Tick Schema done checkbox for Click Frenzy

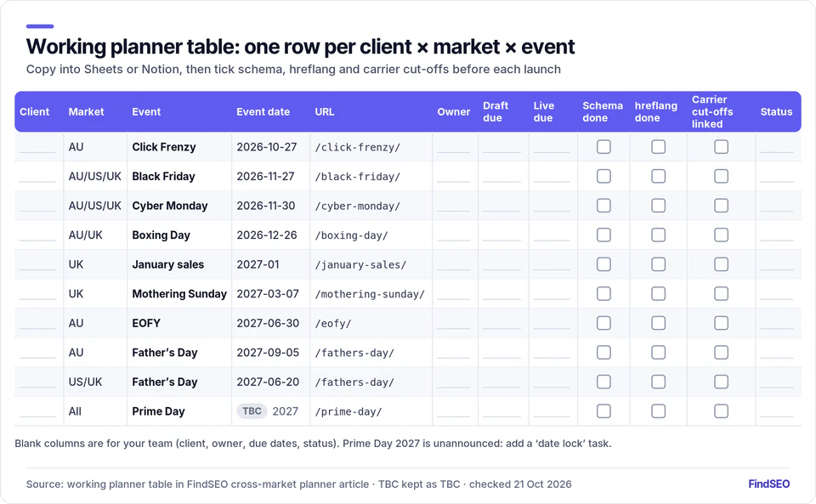point(603,147)
